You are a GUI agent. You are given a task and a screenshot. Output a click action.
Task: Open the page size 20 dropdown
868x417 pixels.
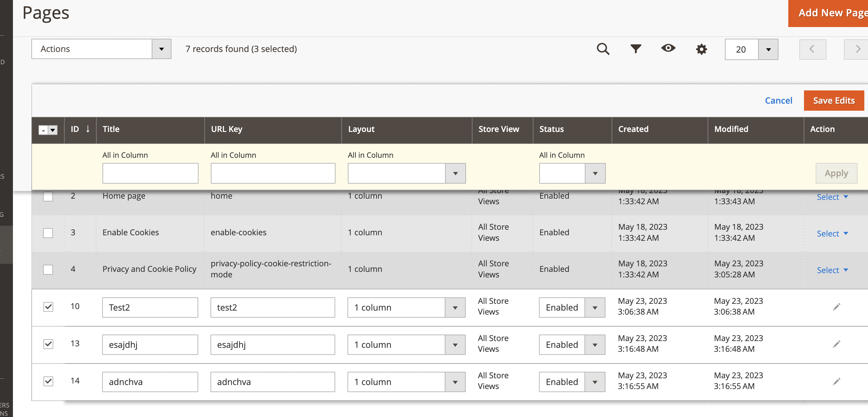tap(768, 50)
